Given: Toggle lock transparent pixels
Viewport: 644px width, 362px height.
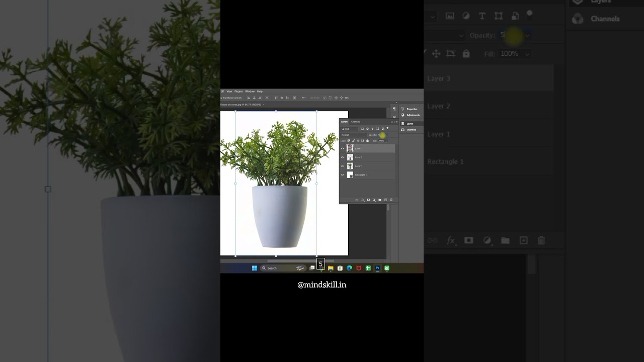Looking at the screenshot, I should pyautogui.click(x=349, y=141).
